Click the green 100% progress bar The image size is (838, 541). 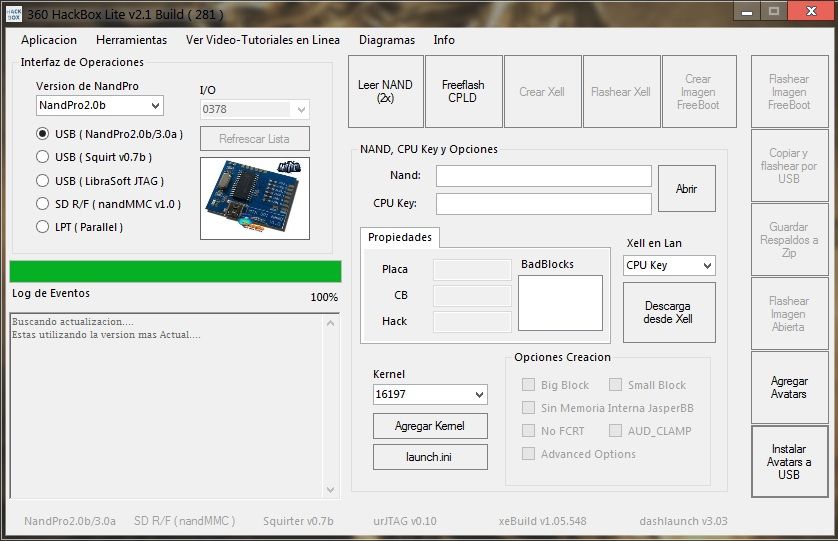click(x=175, y=272)
